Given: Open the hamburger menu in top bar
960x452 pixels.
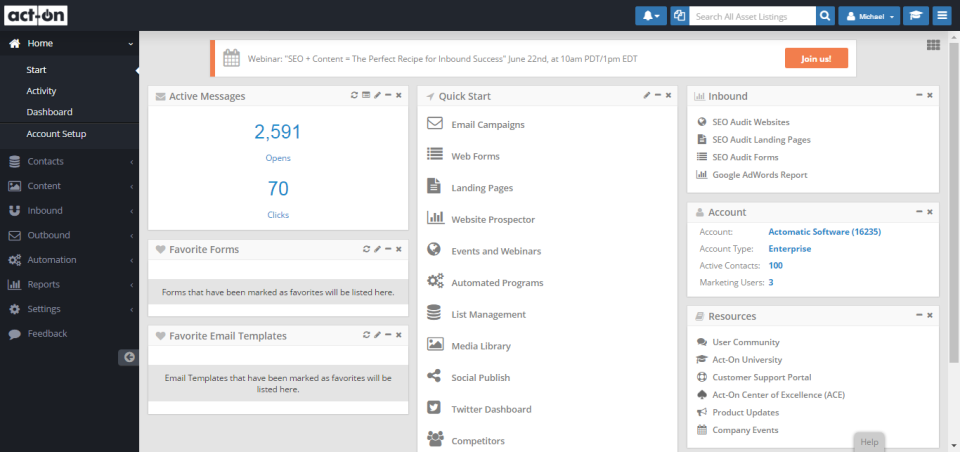Looking at the screenshot, I should click(942, 16).
